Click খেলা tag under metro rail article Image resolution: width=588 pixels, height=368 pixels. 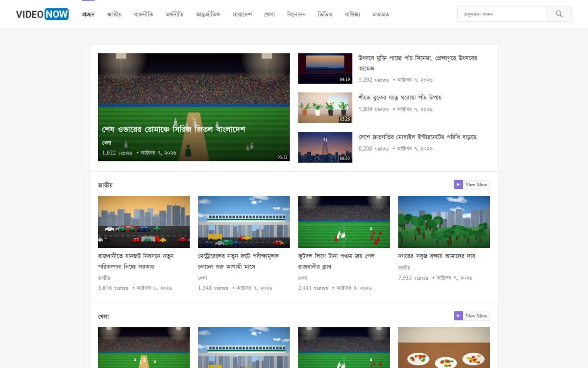point(202,278)
